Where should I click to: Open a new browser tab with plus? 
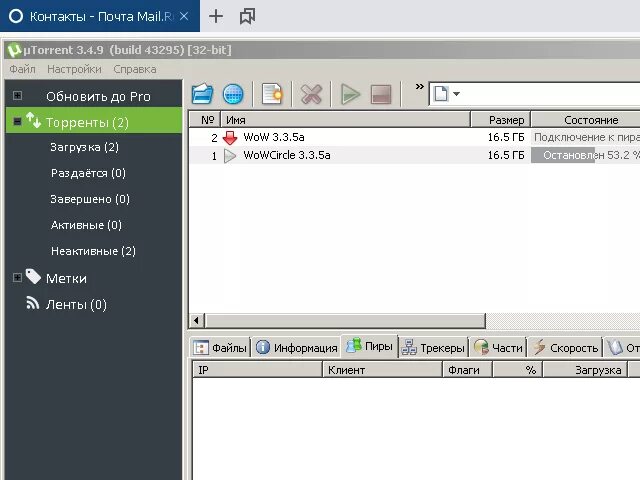[x=216, y=16]
